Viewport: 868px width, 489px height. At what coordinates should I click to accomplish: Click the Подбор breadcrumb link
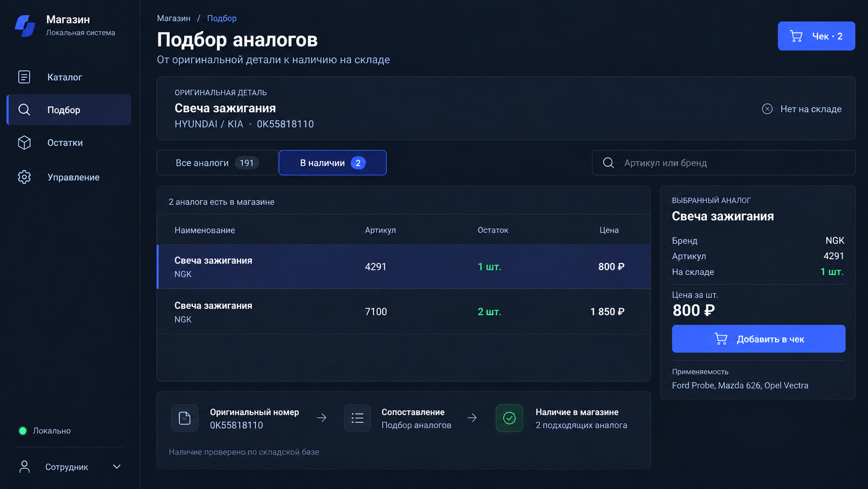point(222,18)
